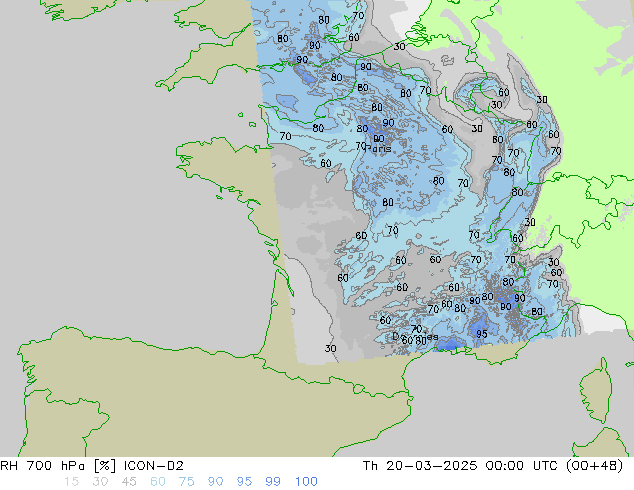Click the "Th 20-03-2025 00:00 UTC (00+48)" timestamp
This screenshot has height=490, width=634.
click(493, 466)
